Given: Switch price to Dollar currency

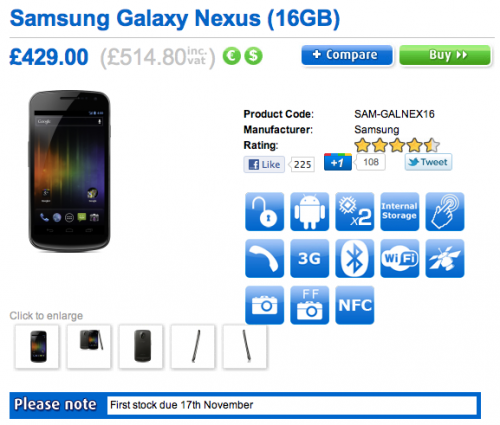Looking at the screenshot, I should pos(253,56).
